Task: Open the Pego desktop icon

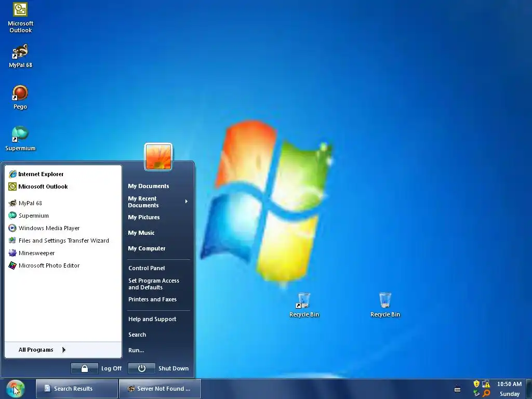Action: [20, 97]
